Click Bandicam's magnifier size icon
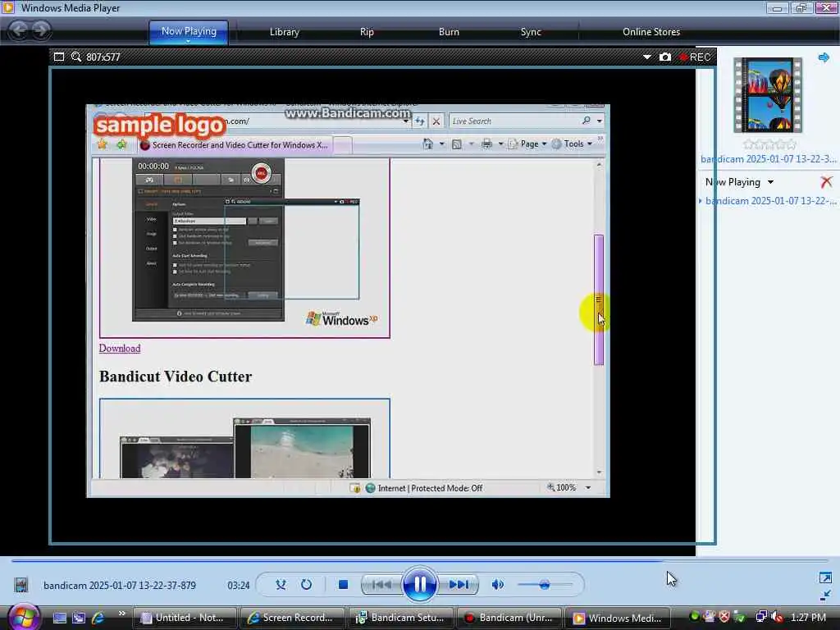Viewport: 840px width, 630px height. [76, 57]
